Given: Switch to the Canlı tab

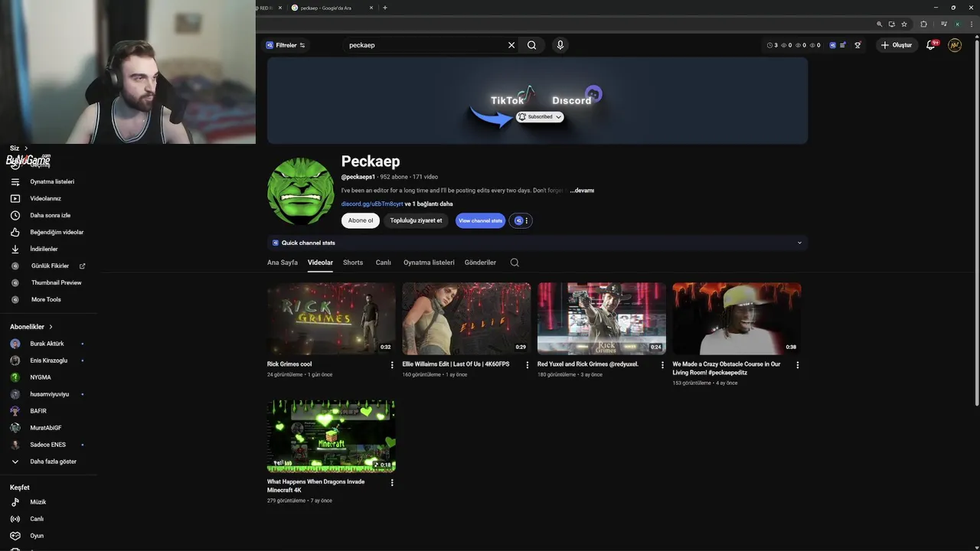Looking at the screenshot, I should [x=384, y=262].
